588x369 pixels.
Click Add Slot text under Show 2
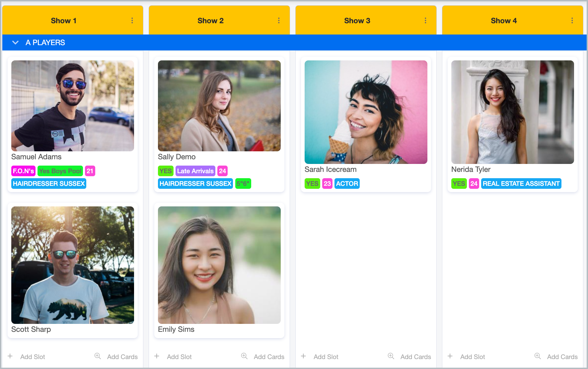tap(179, 357)
